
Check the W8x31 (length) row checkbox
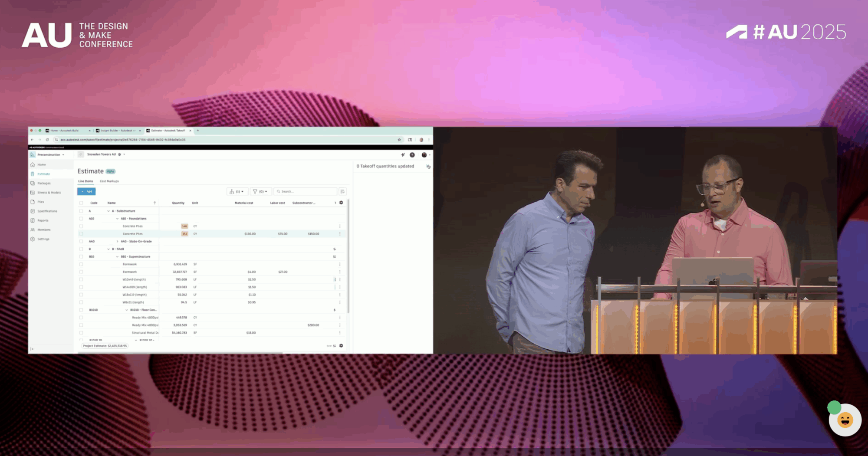click(x=81, y=302)
